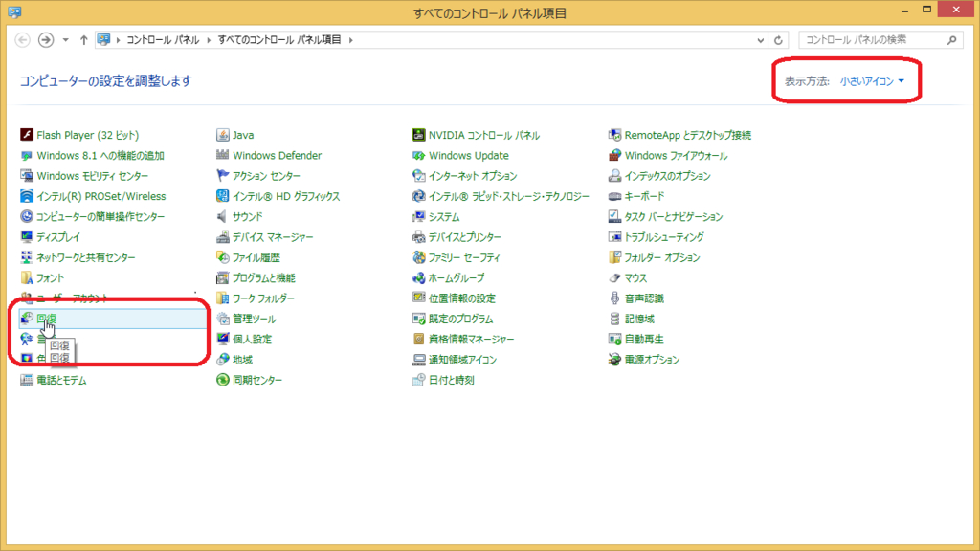Expand the chevron after コントロール パネル breadcrumb
Viewport: 980px width, 551px height.
(x=208, y=40)
